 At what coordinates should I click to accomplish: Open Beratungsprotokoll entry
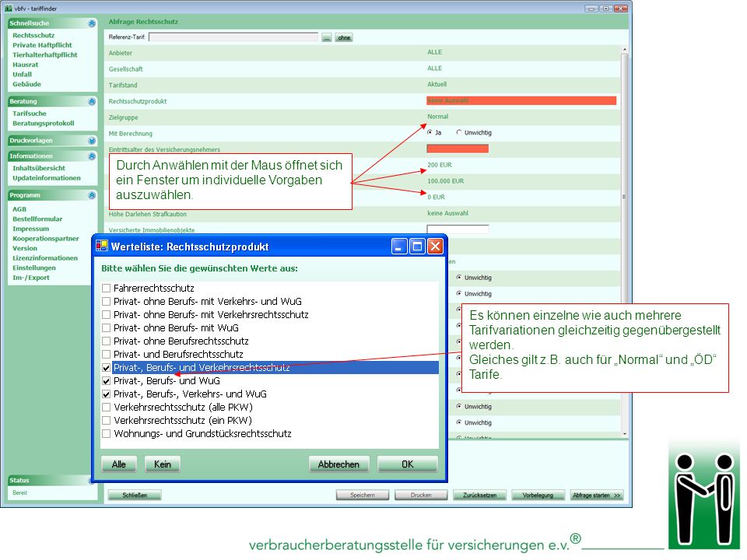[x=44, y=124]
